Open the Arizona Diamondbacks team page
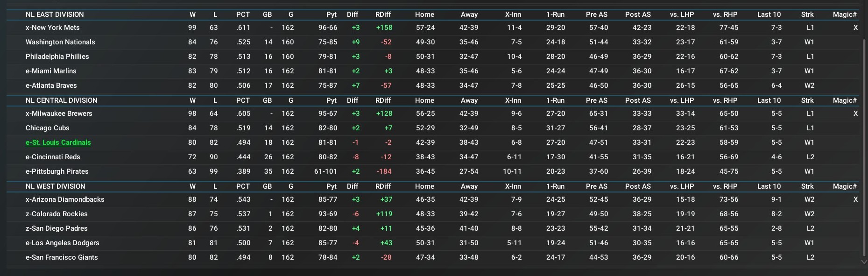868x276 pixels. click(65, 199)
